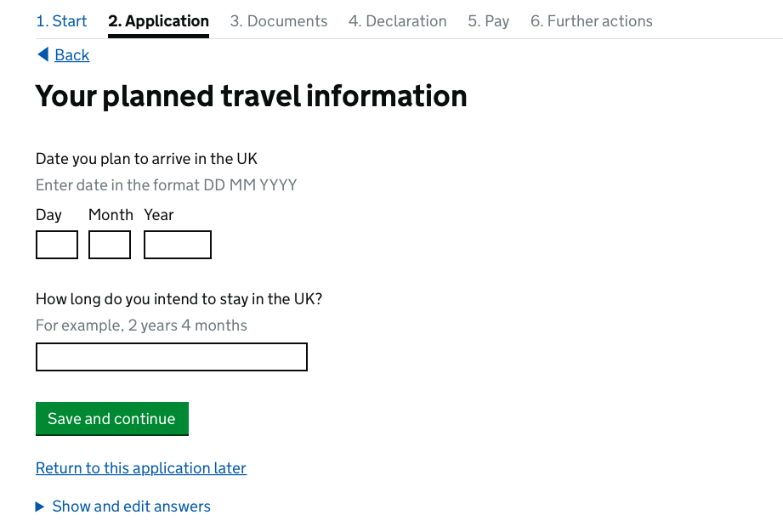783x532 pixels.
Task: Select the 2. Application step tab
Action: [x=158, y=21]
